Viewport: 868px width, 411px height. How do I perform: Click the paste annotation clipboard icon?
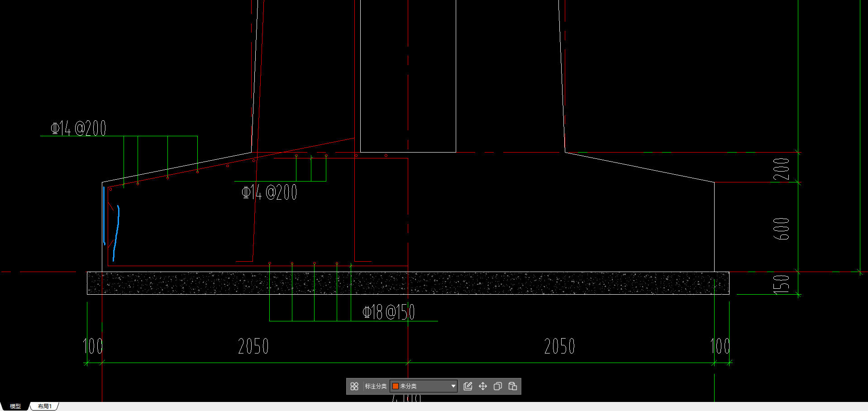point(513,386)
